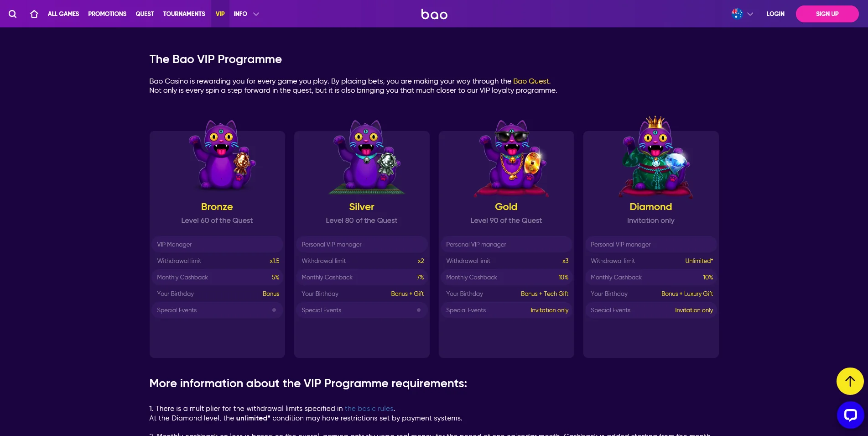
Task: Select the Australian flag language icon
Action: tap(737, 14)
